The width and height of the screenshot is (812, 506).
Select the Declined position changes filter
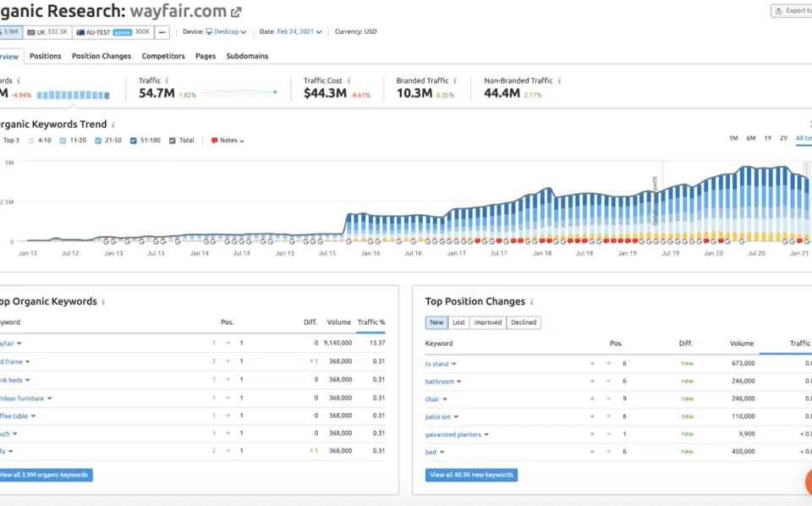(x=524, y=322)
